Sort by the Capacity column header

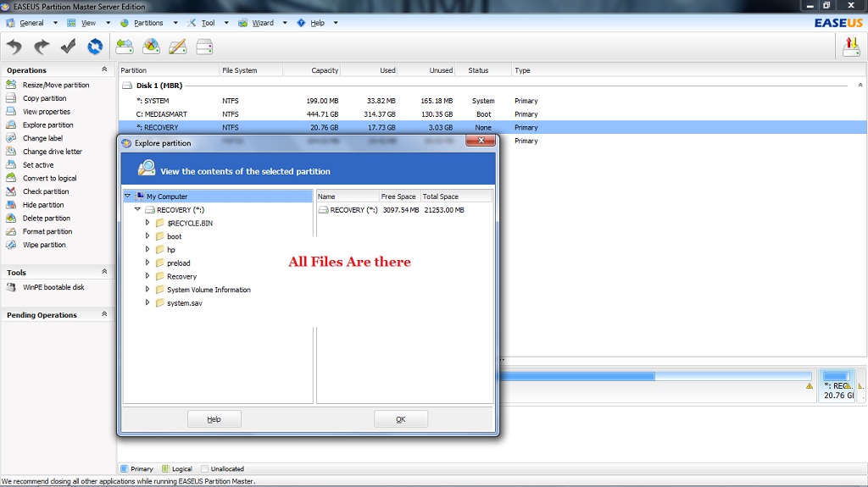(312, 70)
